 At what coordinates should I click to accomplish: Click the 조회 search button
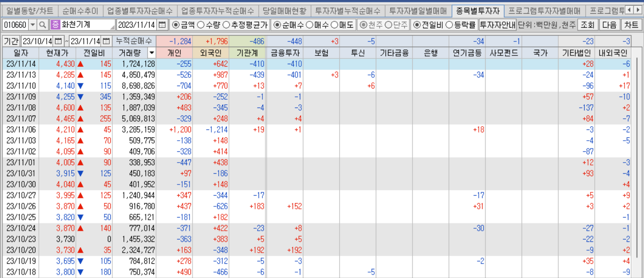587,25
